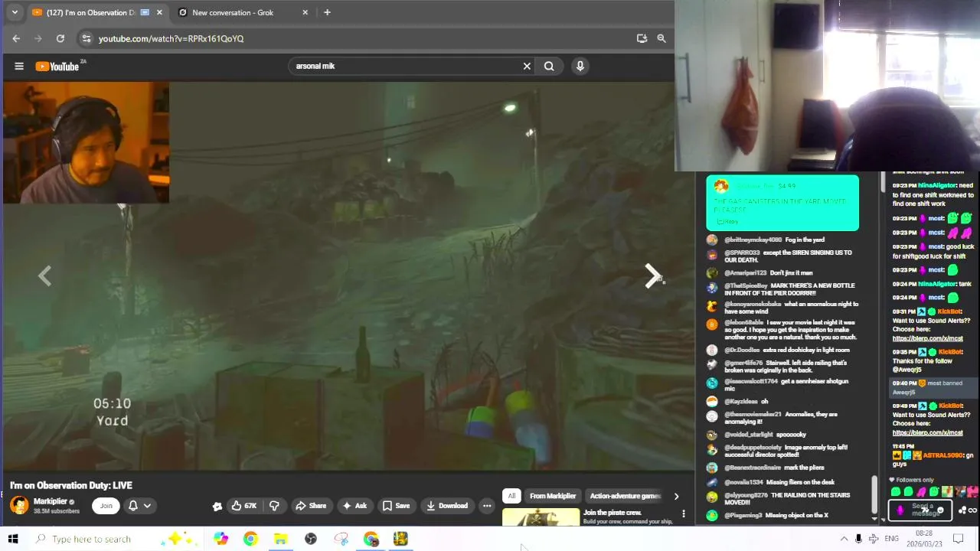
Task: Open the OBS Studio taskbar icon
Action: pos(310,540)
